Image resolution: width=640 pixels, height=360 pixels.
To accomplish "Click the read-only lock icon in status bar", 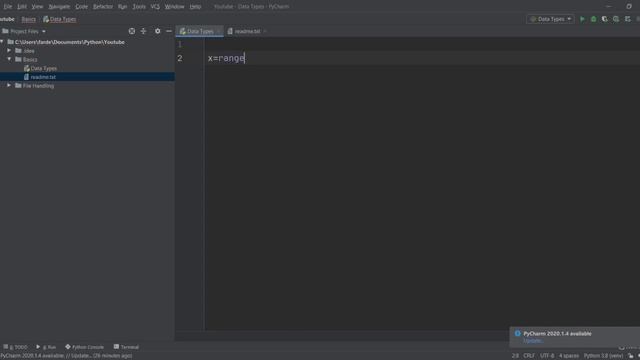I will pos(631,356).
